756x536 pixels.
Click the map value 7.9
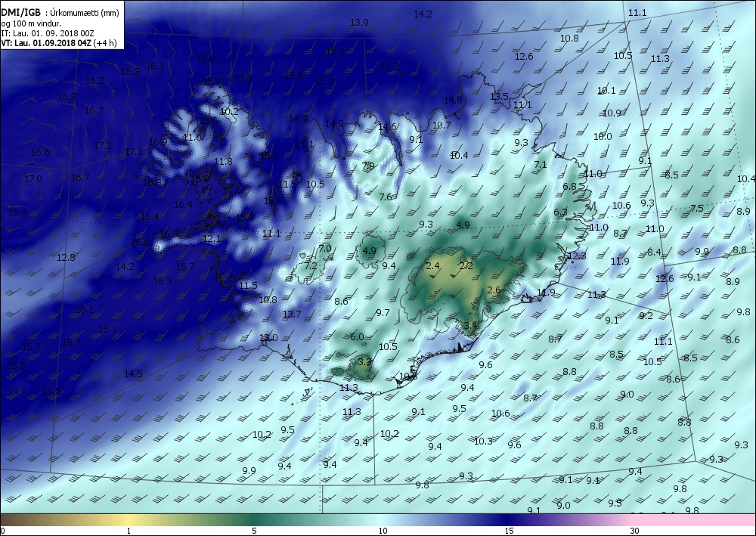pos(368,166)
